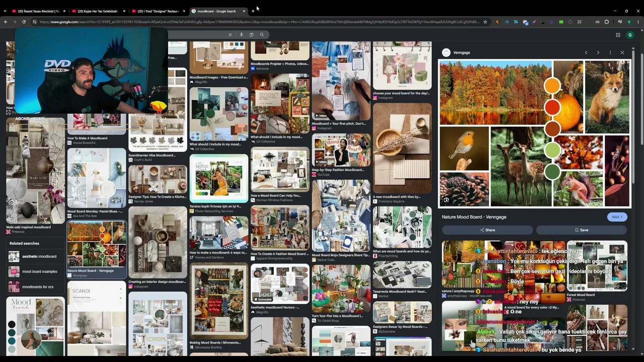The image size is (644, 362).
Task: Show next image in the preview panel
Action: 598,52
